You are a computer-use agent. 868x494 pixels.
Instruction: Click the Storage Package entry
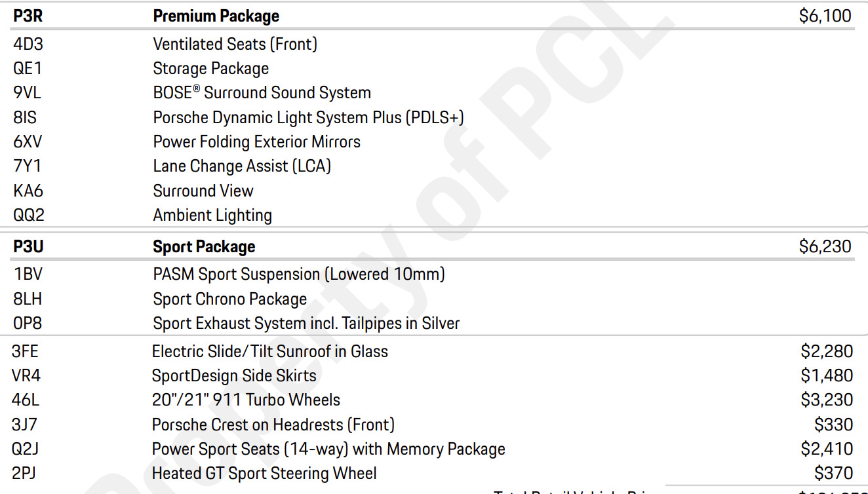[210, 68]
